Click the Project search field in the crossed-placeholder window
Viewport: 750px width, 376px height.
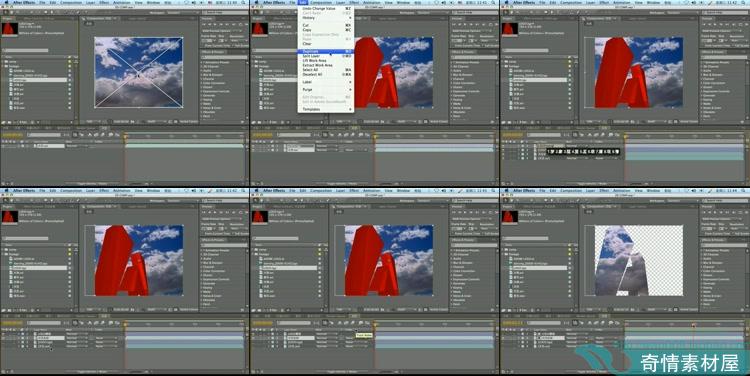pyautogui.click(x=26, y=50)
